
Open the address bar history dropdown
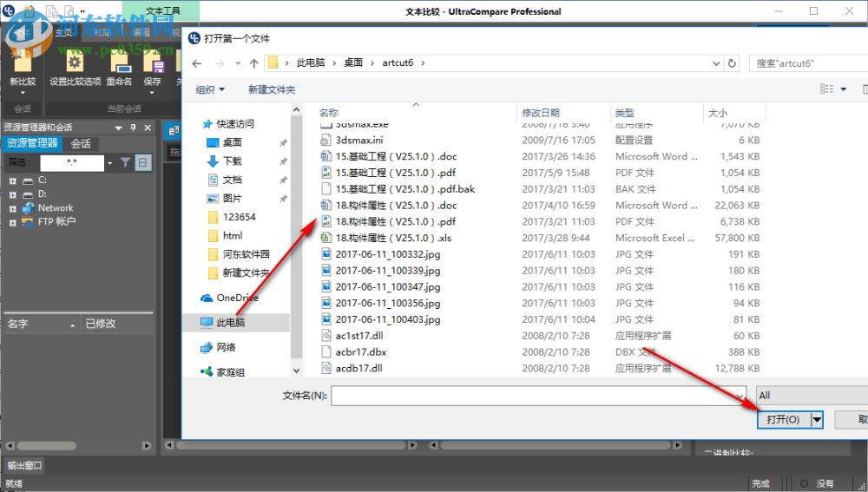tap(716, 63)
